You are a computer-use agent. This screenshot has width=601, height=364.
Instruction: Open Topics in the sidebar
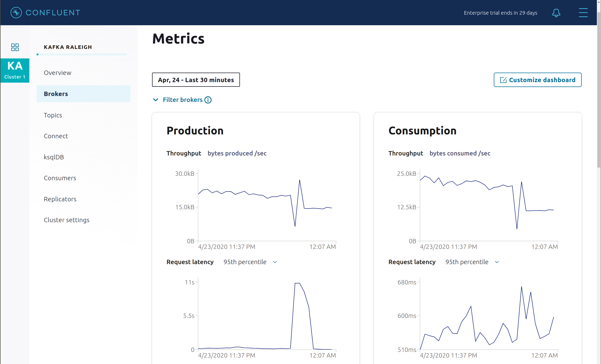53,115
